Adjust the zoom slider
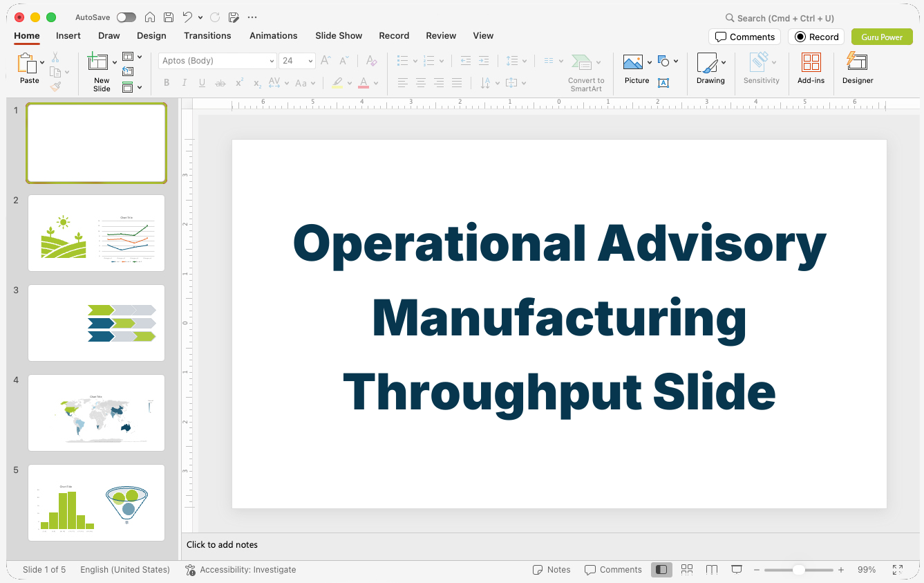The image size is (924, 583). coord(798,570)
